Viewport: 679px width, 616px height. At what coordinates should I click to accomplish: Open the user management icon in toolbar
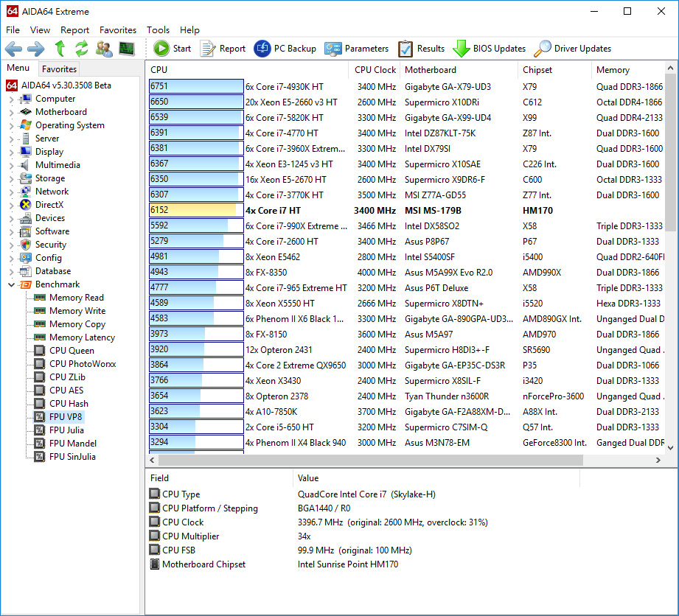pos(104,49)
